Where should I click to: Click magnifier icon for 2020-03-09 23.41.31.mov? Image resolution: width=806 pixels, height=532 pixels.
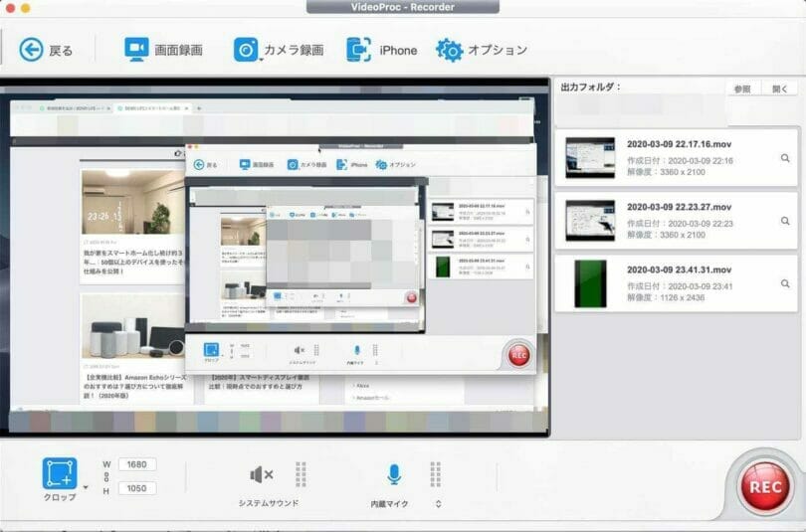pos(785,283)
